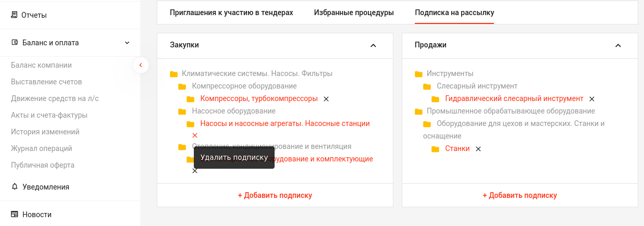Viewport: 644px width, 226px height.
Task: Click folder icon next to Отопление, кондиционирование
Action: [x=182, y=147]
